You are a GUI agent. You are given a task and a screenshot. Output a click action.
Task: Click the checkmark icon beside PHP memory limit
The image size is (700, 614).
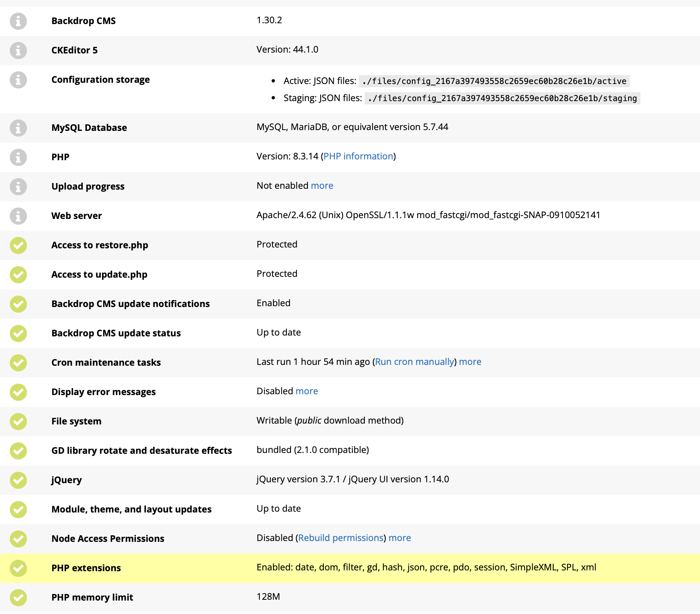pyautogui.click(x=18, y=598)
